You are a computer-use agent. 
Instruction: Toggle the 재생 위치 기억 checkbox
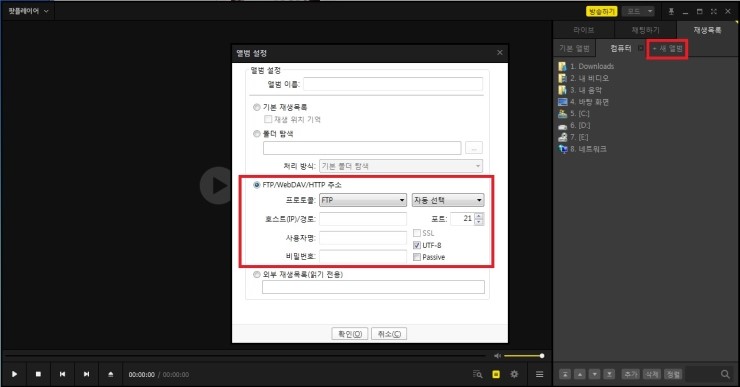click(x=268, y=119)
